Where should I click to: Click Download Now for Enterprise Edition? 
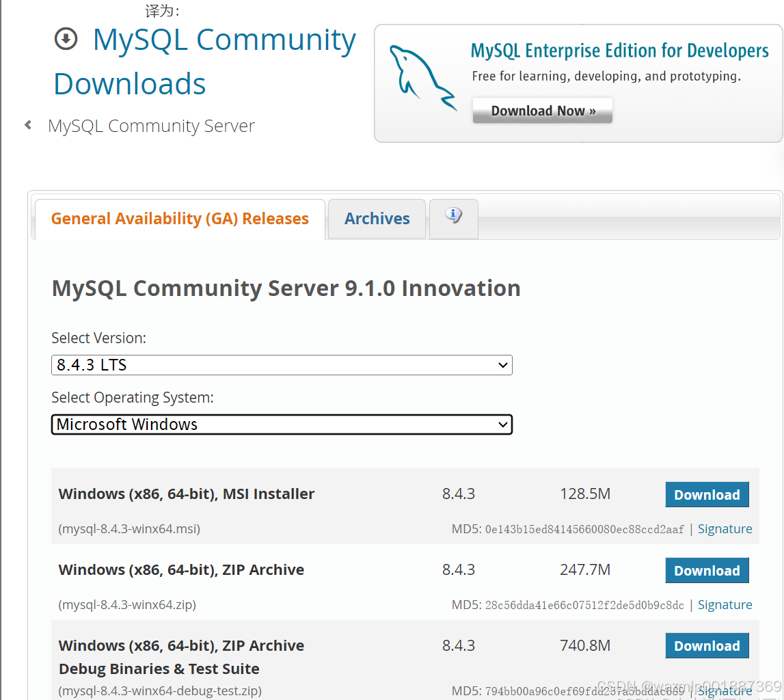click(x=542, y=110)
